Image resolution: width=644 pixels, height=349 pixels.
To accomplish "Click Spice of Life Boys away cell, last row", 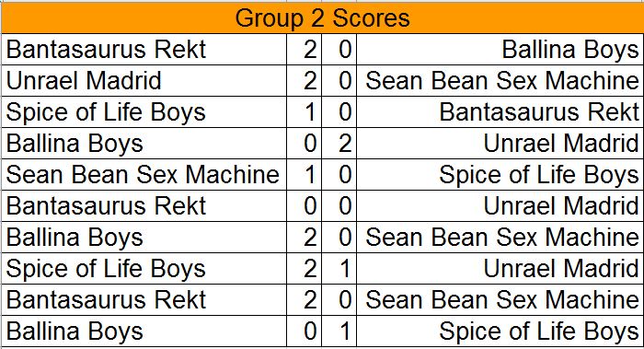I will (500, 331).
